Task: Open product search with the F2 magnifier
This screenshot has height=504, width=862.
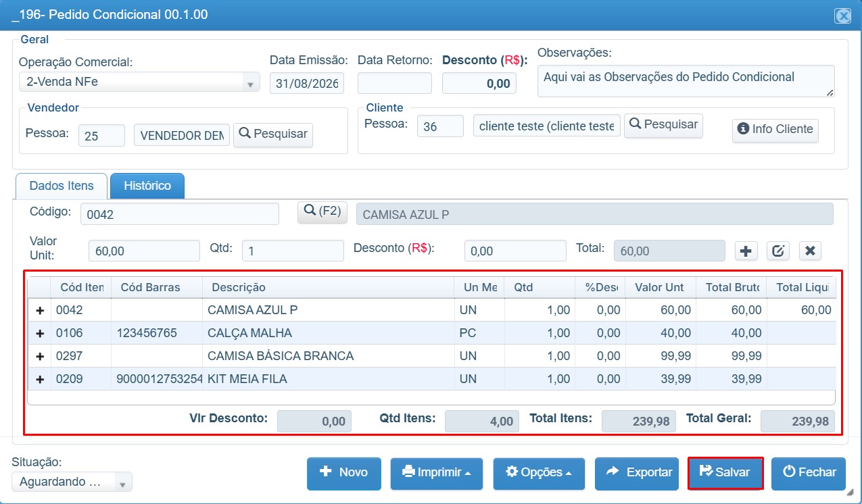Action: pos(322,212)
